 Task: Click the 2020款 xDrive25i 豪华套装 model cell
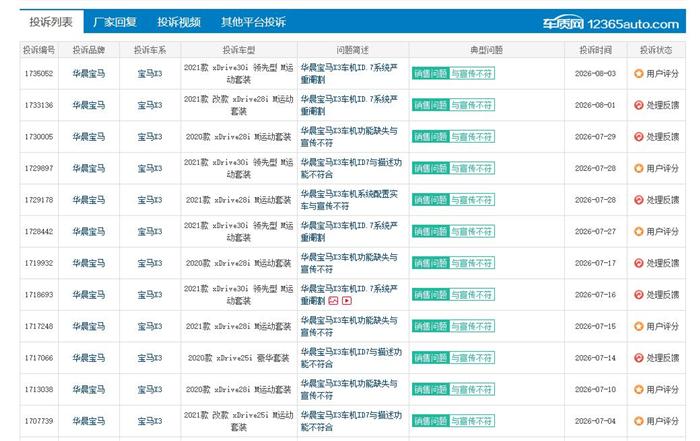[239, 358]
